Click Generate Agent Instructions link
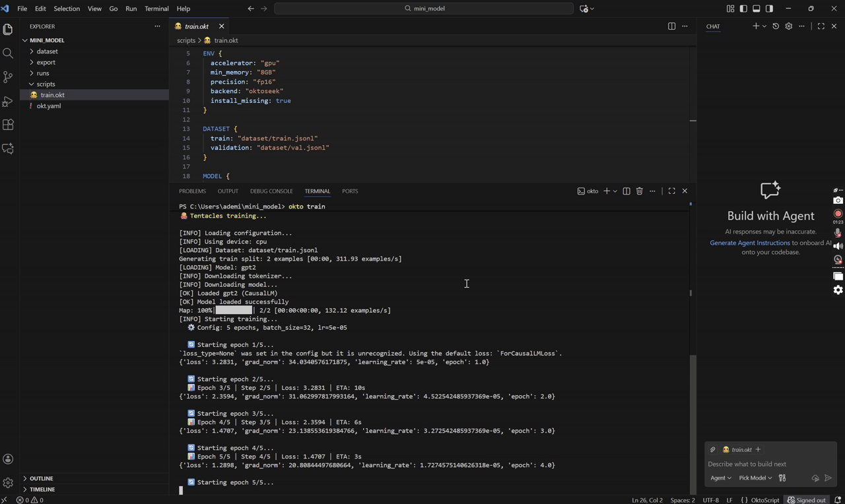845x504 pixels. point(749,243)
